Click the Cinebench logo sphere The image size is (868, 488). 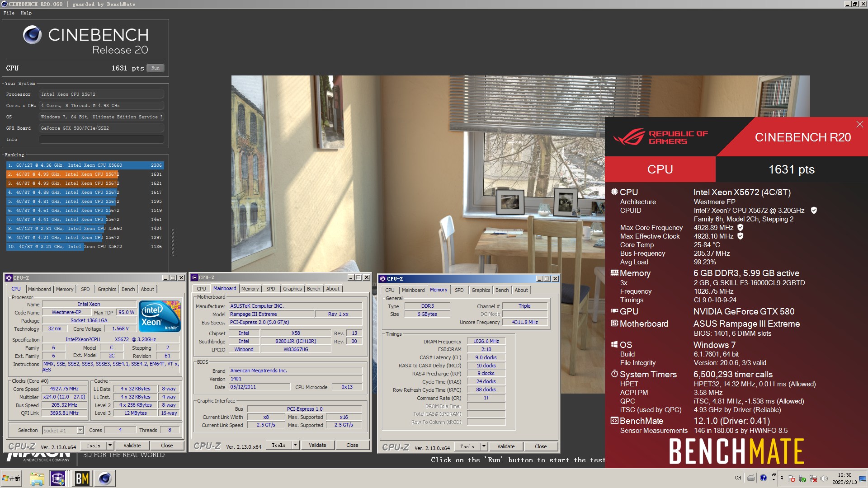pyautogui.click(x=32, y=35)
